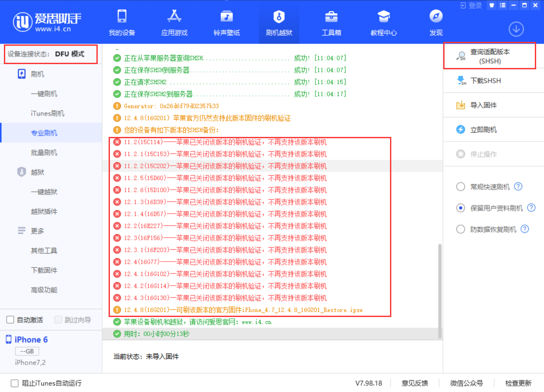The width and height of the screenshot is (544, 392).
Task: Click help icon next to 防数据恢复刷机
Action: (525, 229)
